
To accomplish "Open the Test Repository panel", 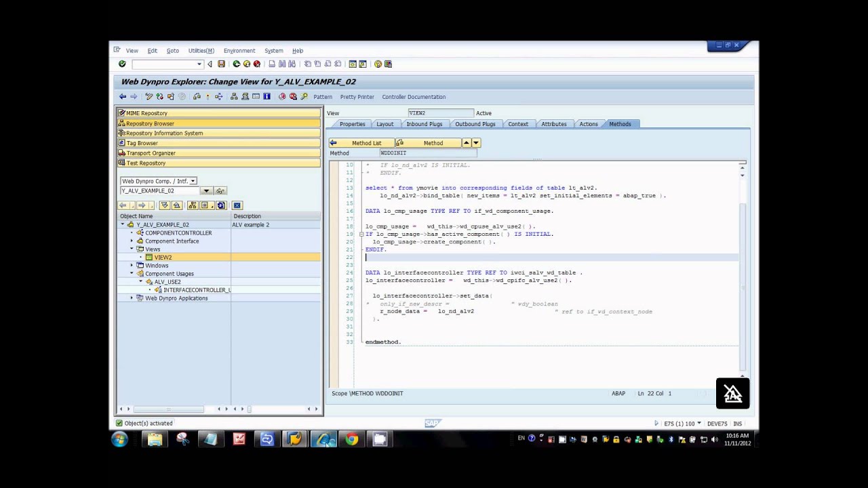I will point(218,163).
